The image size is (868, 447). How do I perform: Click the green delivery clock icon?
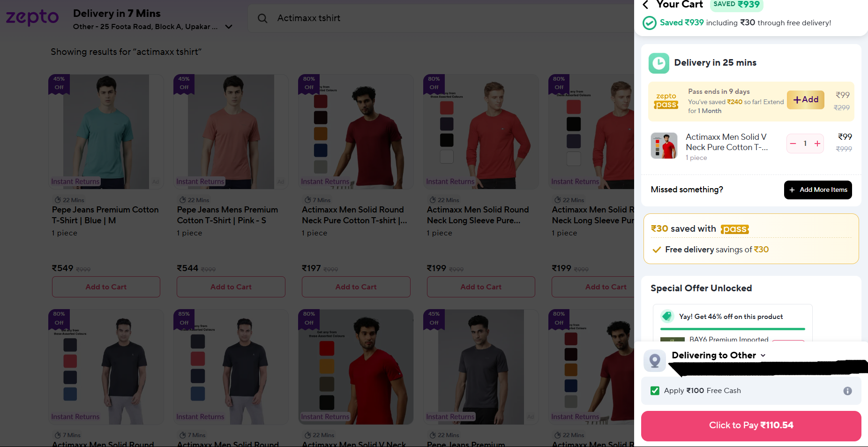coord(659,63)
